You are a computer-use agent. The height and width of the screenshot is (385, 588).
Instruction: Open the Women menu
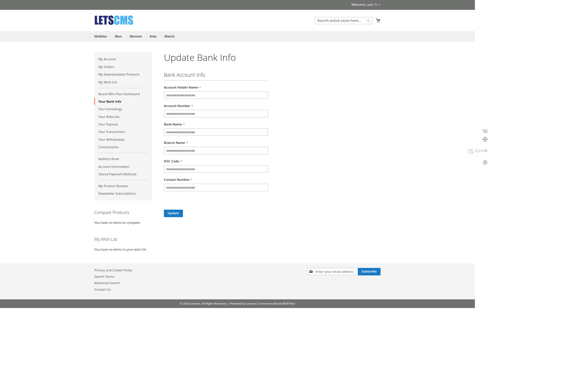click(x=136, y=37)
